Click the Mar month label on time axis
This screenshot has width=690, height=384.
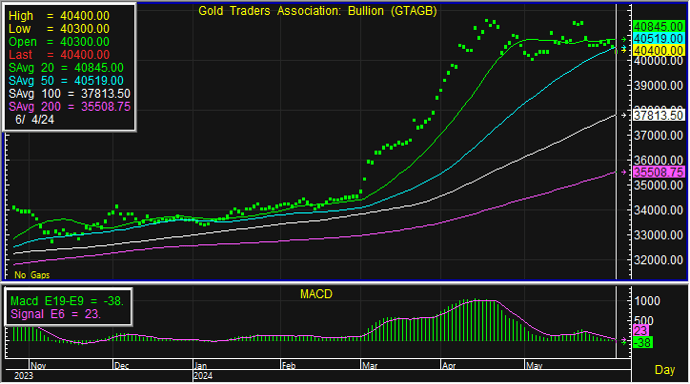tap(370, 366)
